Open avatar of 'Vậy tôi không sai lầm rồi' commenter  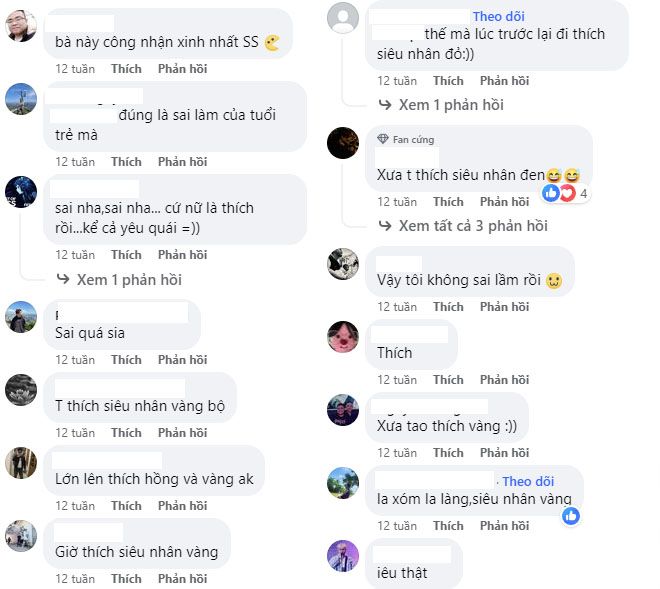[343, 264]
